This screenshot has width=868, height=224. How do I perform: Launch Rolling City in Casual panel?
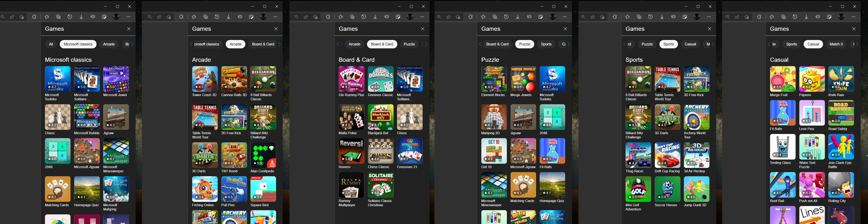click(x=841, y=187)
